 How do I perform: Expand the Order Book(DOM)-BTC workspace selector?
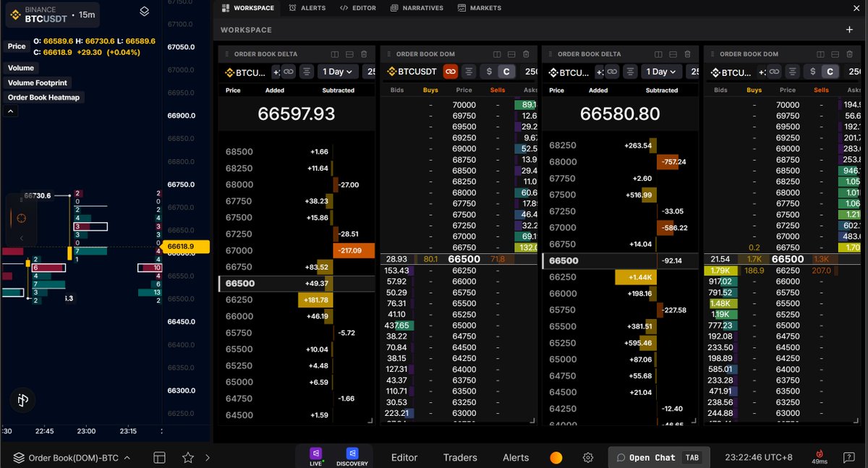72,457
